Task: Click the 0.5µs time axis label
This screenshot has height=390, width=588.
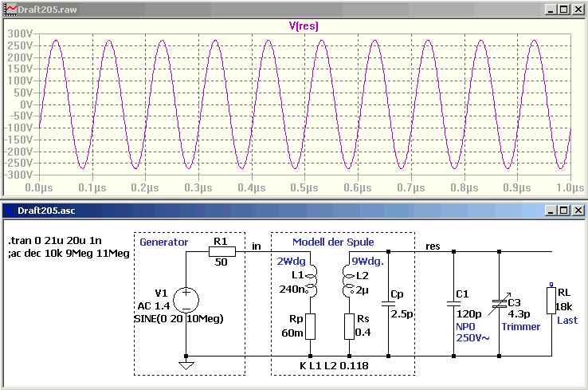Action: (304, 187)
